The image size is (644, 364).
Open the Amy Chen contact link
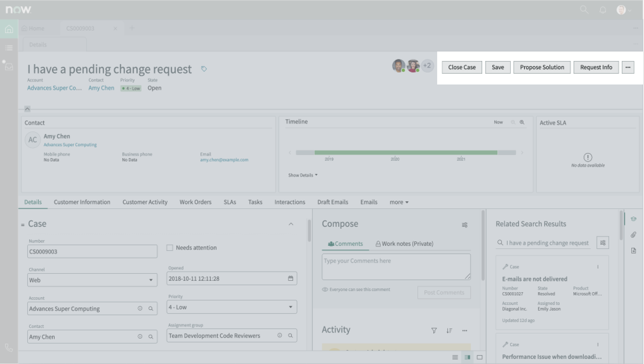101,88
